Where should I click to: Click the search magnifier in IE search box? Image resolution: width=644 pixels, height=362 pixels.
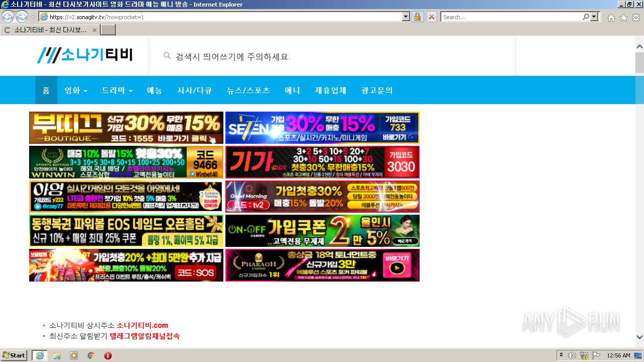coord(586,17)
